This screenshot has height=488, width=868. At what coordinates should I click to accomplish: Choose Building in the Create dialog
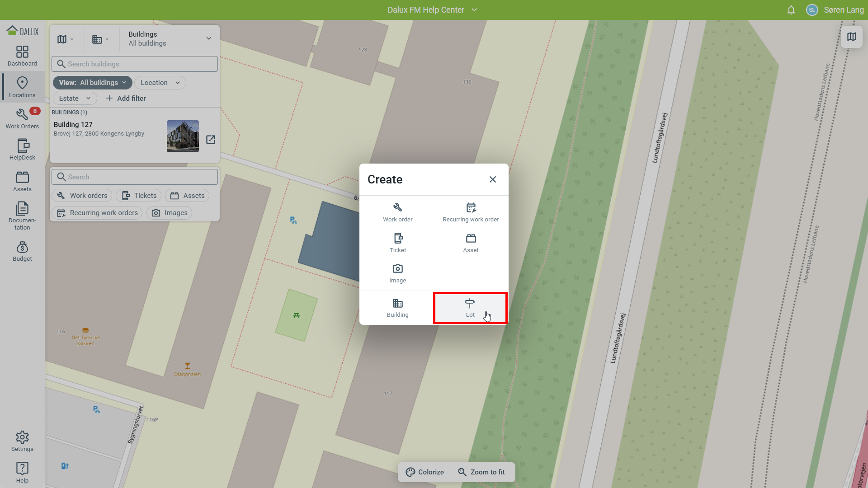397,308
